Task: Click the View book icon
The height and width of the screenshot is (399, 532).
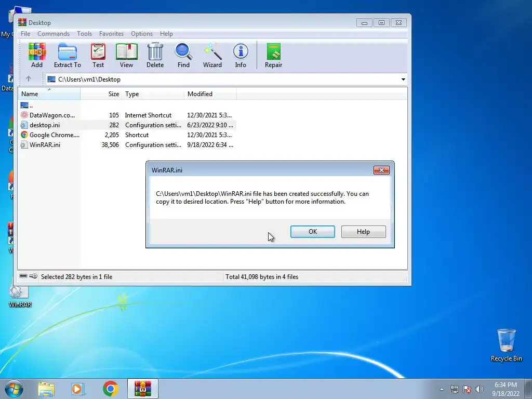Action: coord(127,51)
